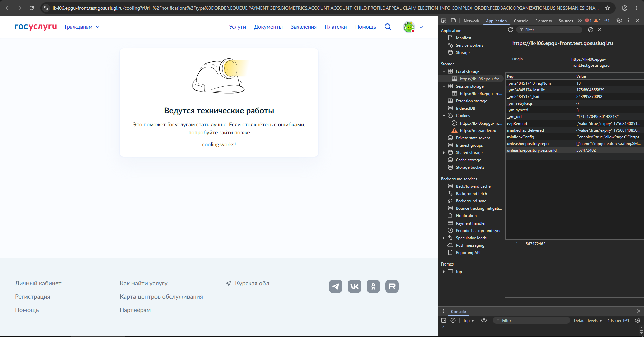The height and width of the screenshot is (337, 644).
Task: Expand the top frame node
Action: click(444, 272)
